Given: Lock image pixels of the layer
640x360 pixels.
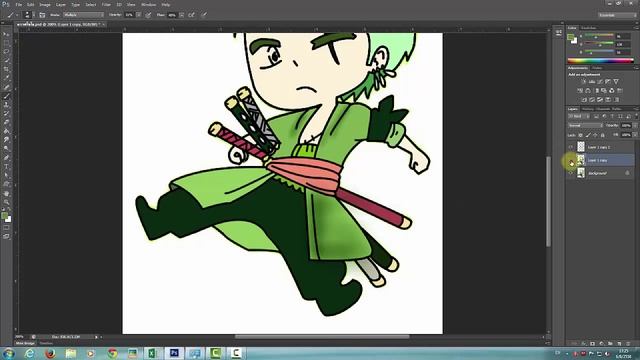Looking at the screenshot, I should (588, 135).
